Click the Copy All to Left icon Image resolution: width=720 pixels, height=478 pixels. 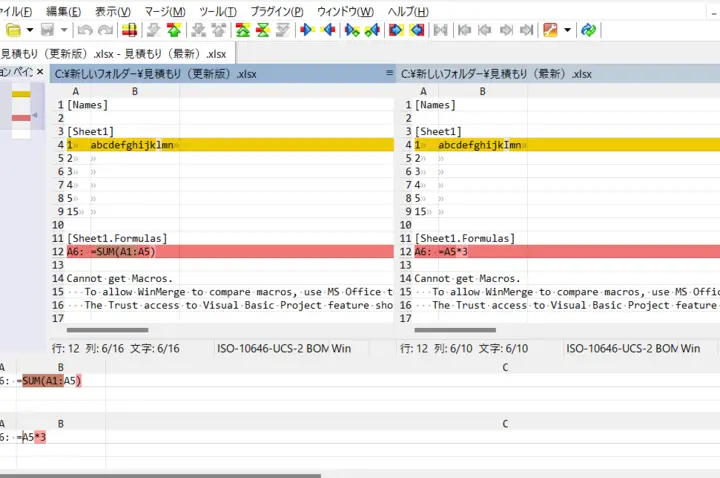point(415,30)
